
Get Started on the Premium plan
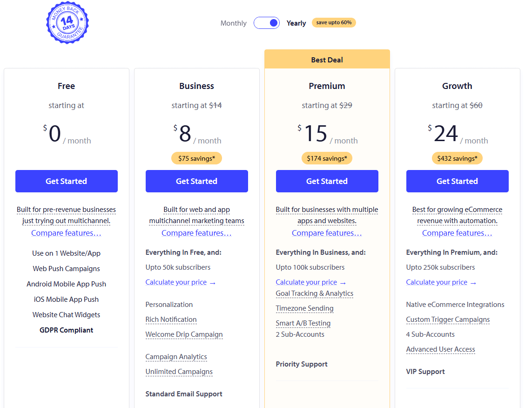point(327,181)
